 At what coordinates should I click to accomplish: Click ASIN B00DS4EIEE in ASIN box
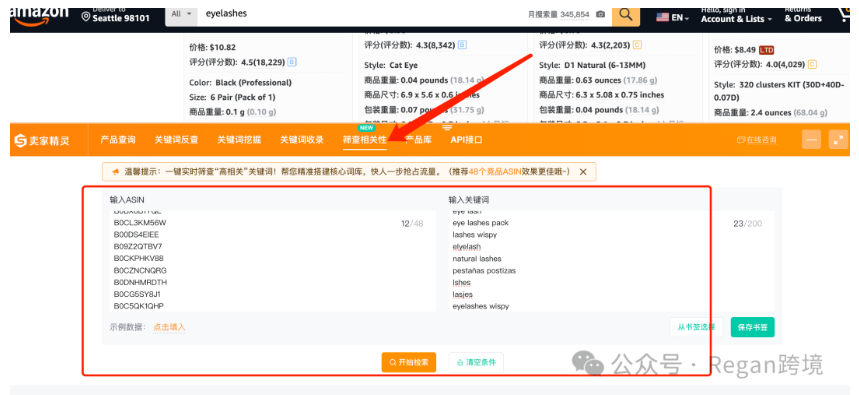click(136, 234)
